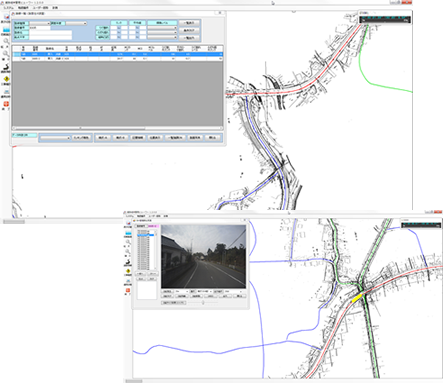Click the horizontal scrollbar under the results table
The height and width of the screenshot is (383, 443).
coord(117,128)
